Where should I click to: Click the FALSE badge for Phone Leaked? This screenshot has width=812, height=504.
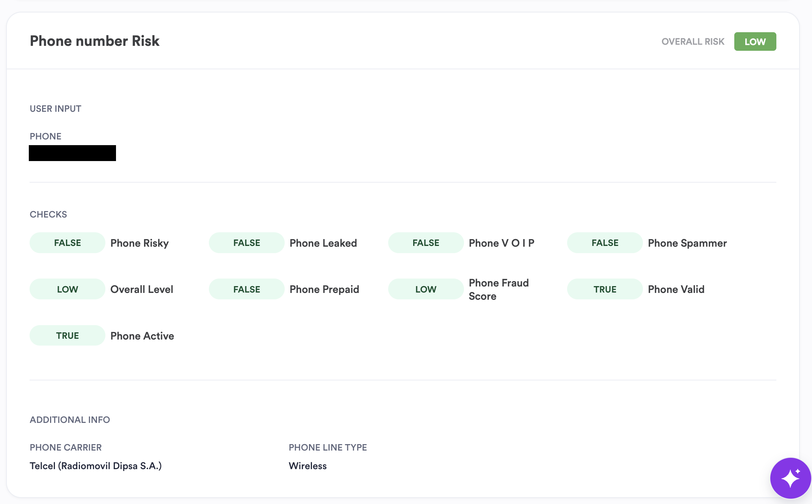tap(246, 243)
